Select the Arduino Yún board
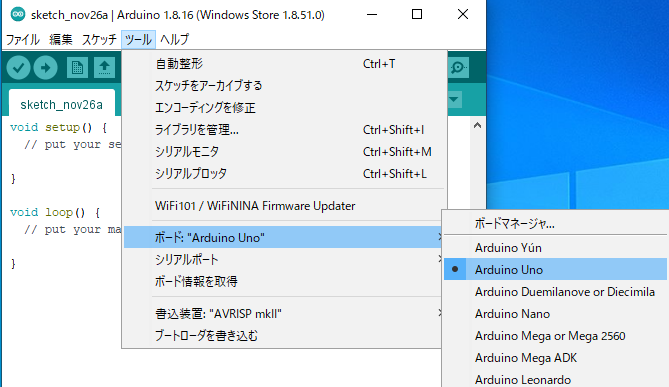The image size is (669, 387). tap(556, 248)
